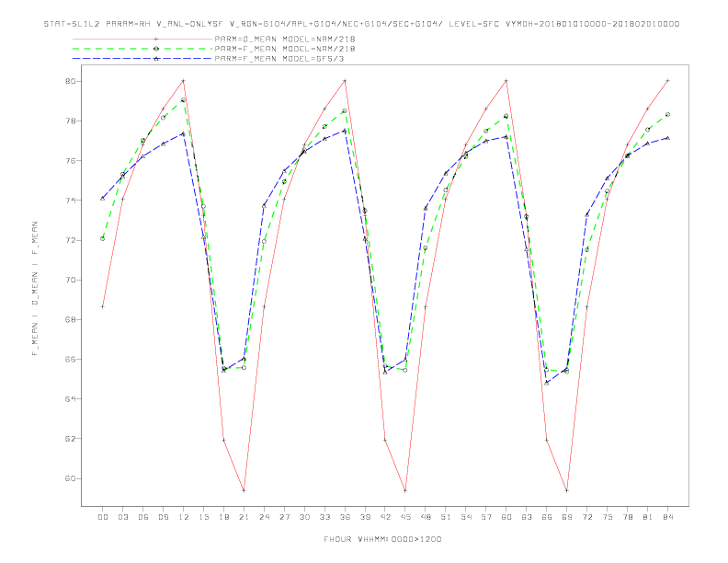Click x-axis tick label 06
Viewport: 728px width, 563px height.
pos(143,517)
